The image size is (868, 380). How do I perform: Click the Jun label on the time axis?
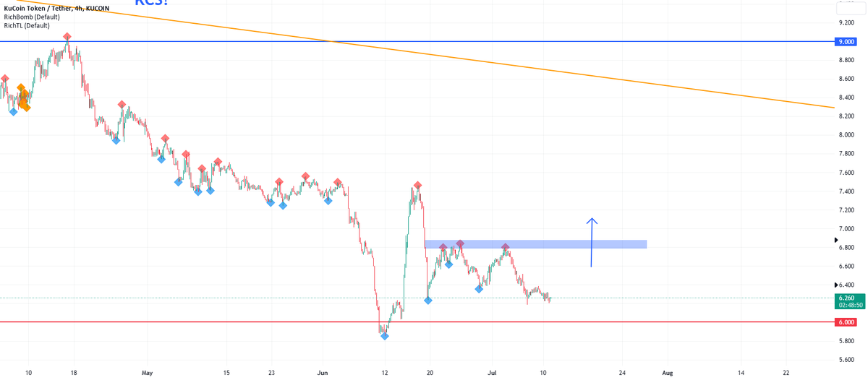coord(323,373)
